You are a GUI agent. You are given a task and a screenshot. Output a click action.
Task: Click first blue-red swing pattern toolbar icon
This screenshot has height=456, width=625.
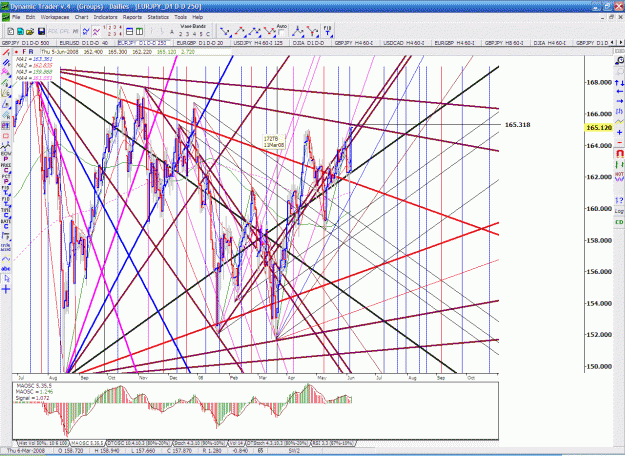(x=225, y=31)
